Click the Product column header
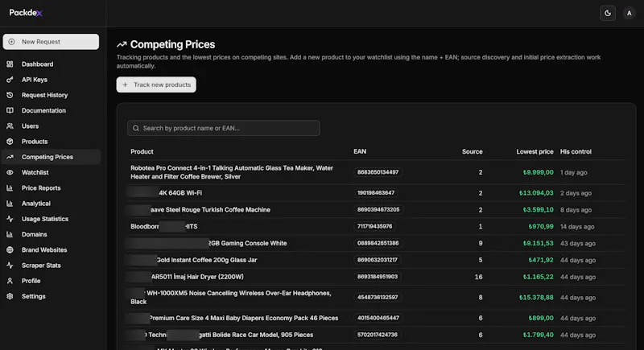Image resolution: width=644 pixels, height=350 pixels. click(142, 152)
